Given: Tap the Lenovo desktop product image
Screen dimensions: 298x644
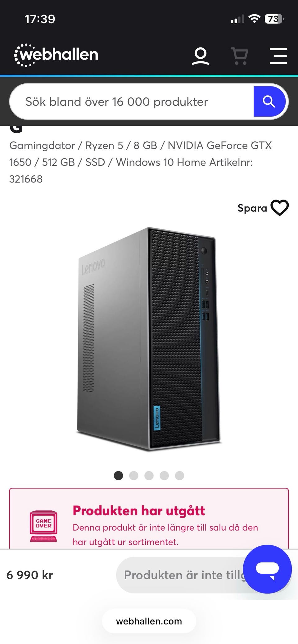Looking at the screenshot, I should pyautogui.click(x=149, y=338).
